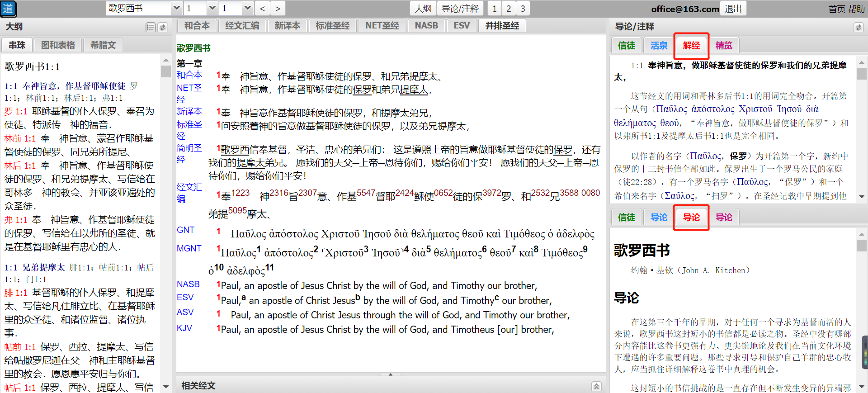Open the book dropdown showing 歌罗西书
This screenshot has width=868, height=393.
click(x=177, y=9)
